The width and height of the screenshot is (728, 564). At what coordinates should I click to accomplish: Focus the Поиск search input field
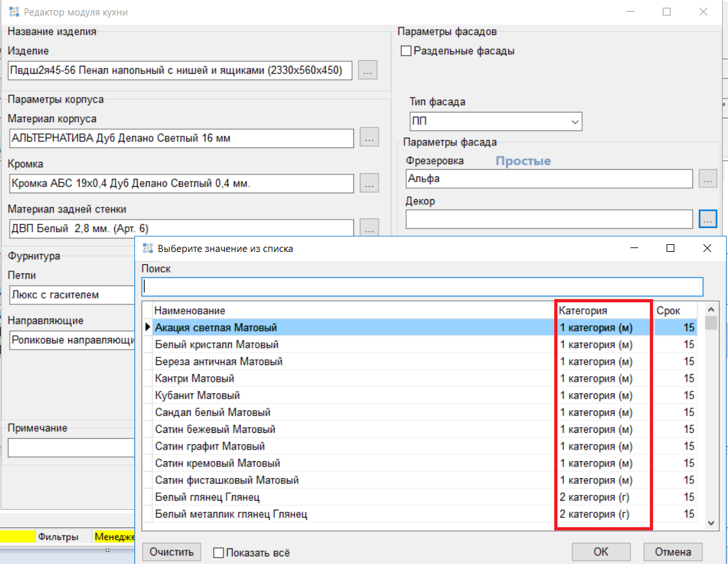422,286
